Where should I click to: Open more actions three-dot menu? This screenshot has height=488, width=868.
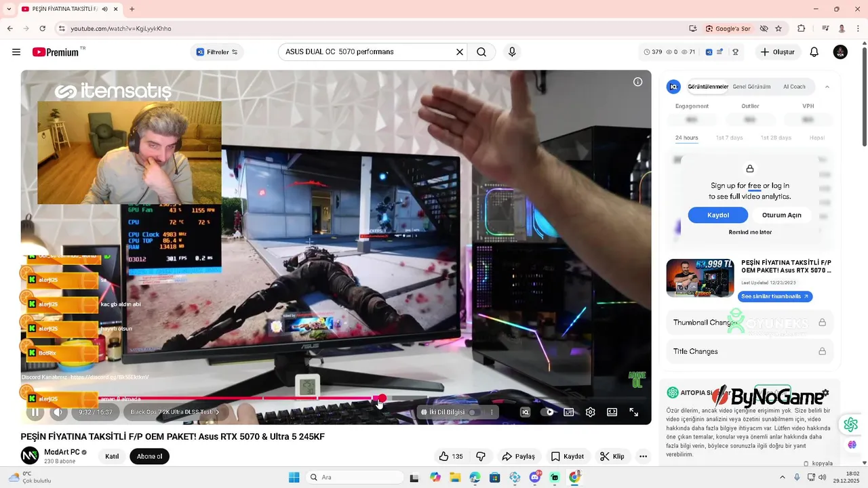(643, 456)
